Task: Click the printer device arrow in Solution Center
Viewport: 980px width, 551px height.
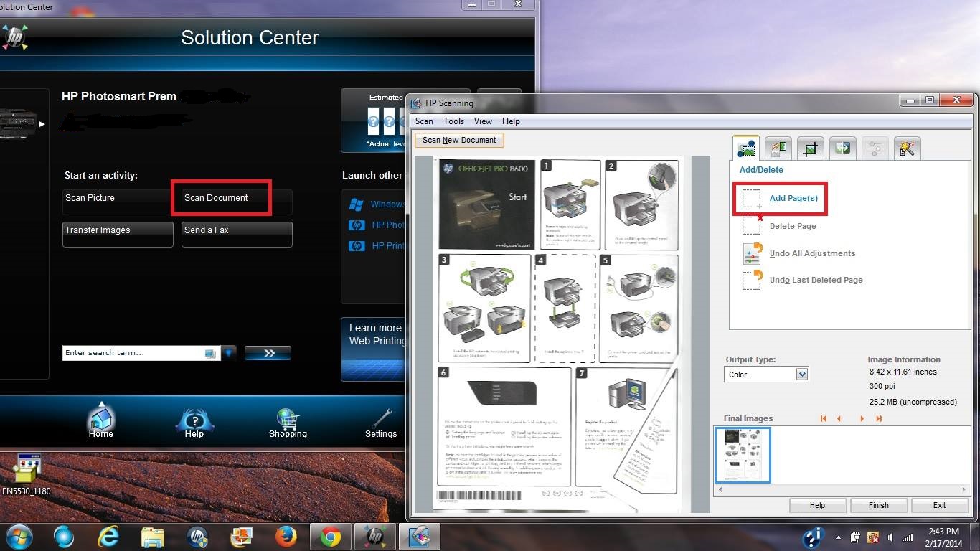Action: tap(42, 124)
